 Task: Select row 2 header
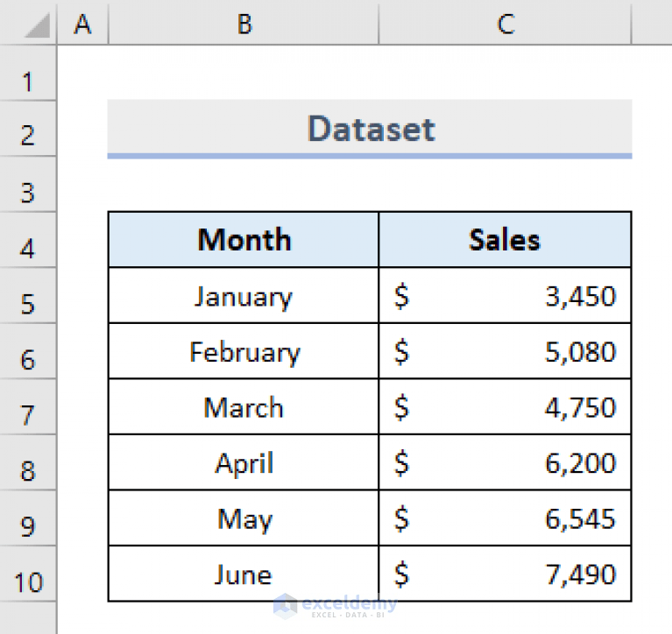28,129
